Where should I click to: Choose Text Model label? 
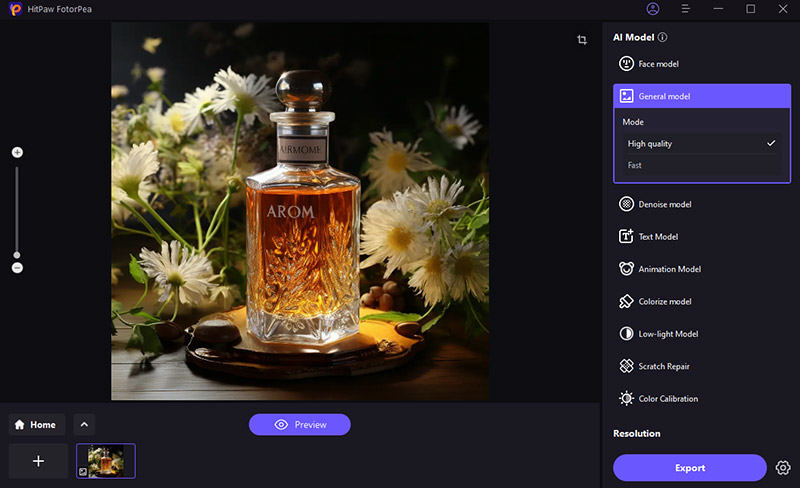click(x=658, y=237)
